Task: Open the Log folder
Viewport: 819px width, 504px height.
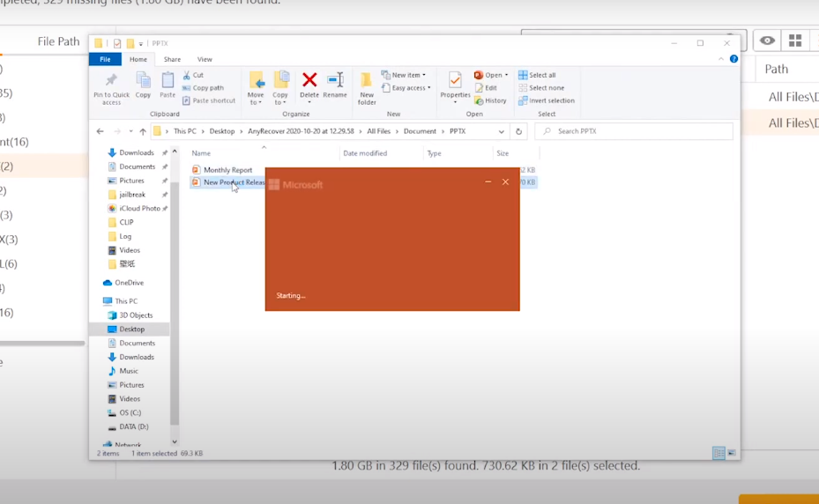Action: 125,237
